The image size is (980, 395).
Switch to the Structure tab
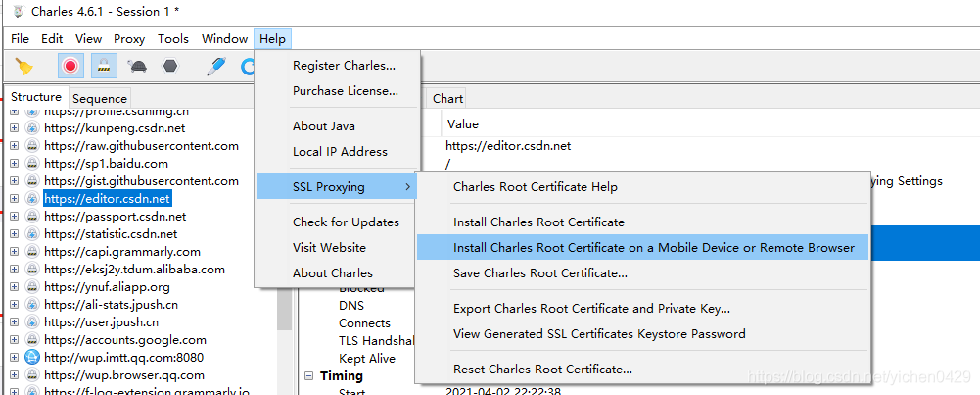36,97
